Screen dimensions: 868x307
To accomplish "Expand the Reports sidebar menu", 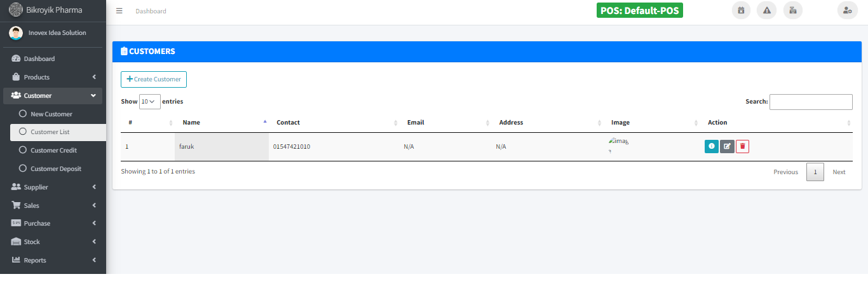I will click(53, 261).
